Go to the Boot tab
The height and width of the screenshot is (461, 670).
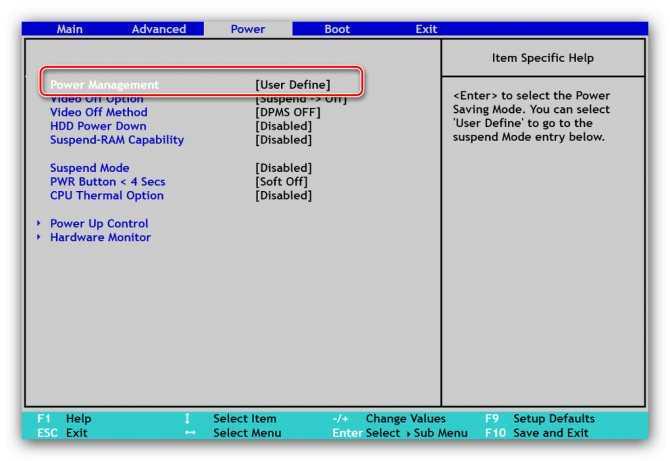point(337,29)
